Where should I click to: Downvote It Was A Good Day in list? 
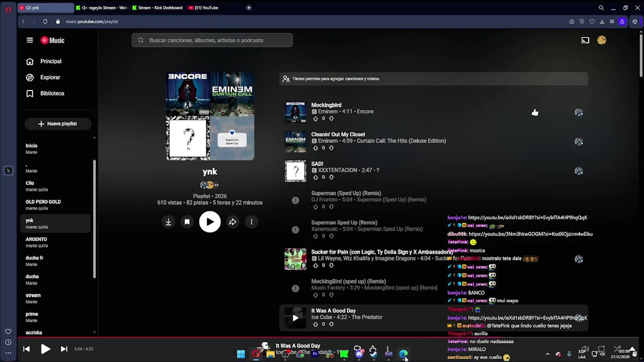tap(331, 324)
